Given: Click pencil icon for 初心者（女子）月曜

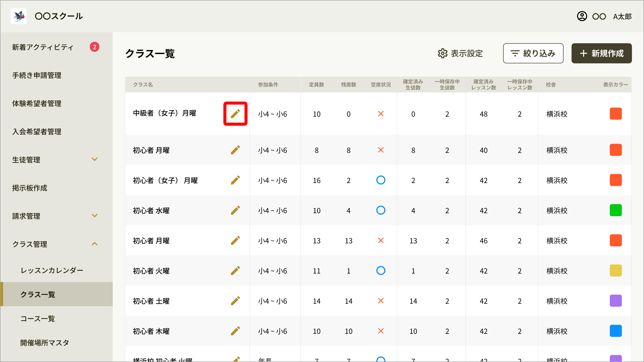Looking at the screenshot, I should pyautogui.click(x=235, y=180).
